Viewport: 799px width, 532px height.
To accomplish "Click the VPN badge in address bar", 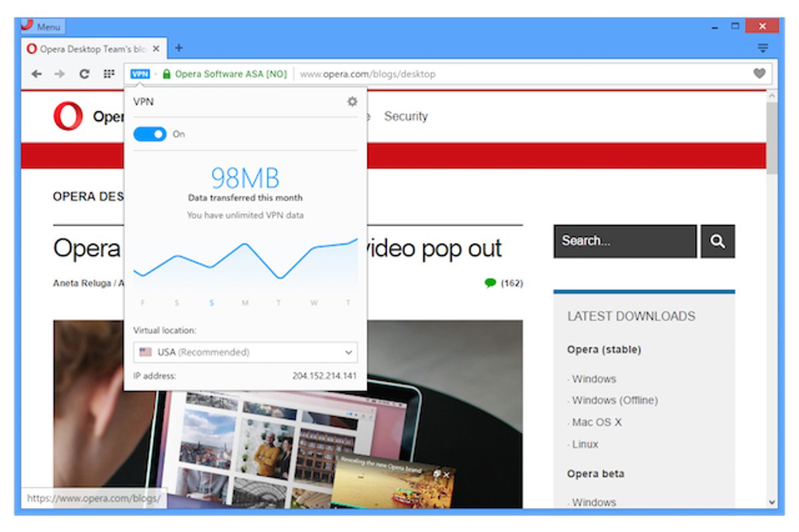I will tap(140, 74).
